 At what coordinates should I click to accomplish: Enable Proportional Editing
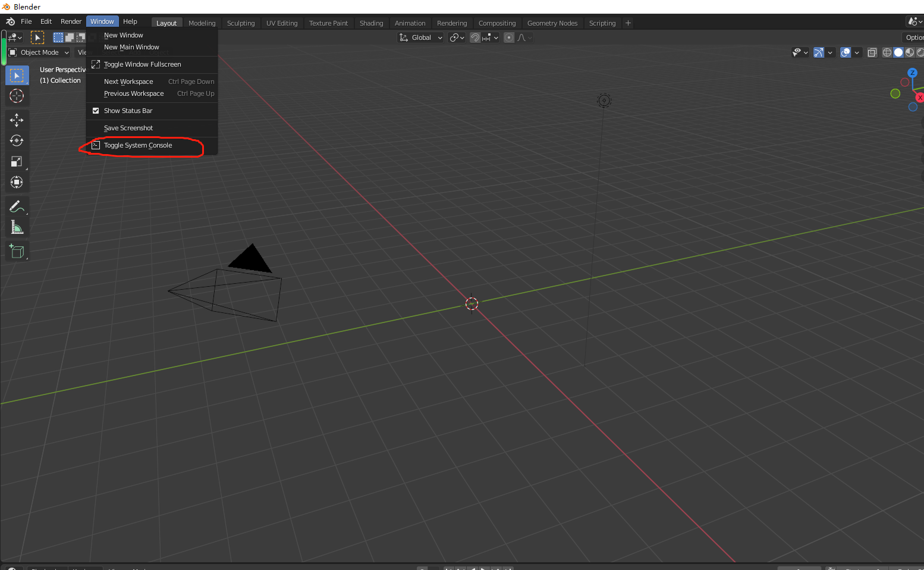pyautogui.click(x=509, y=37)
